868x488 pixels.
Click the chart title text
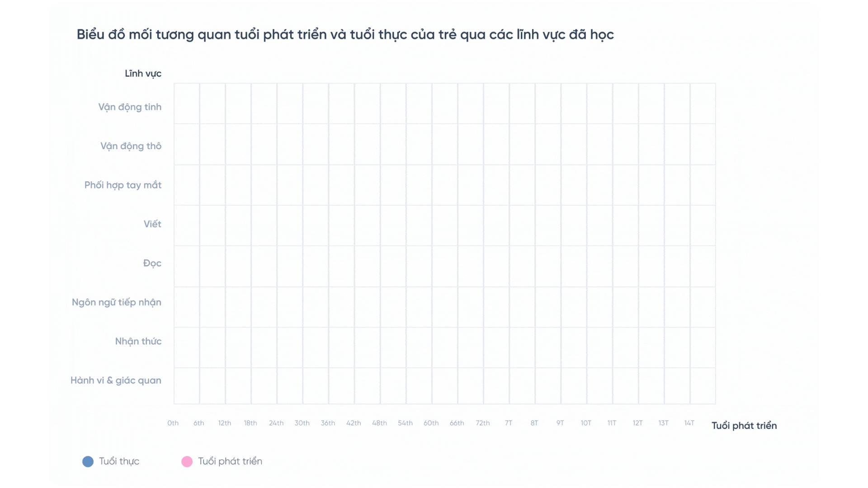(345, 35)
